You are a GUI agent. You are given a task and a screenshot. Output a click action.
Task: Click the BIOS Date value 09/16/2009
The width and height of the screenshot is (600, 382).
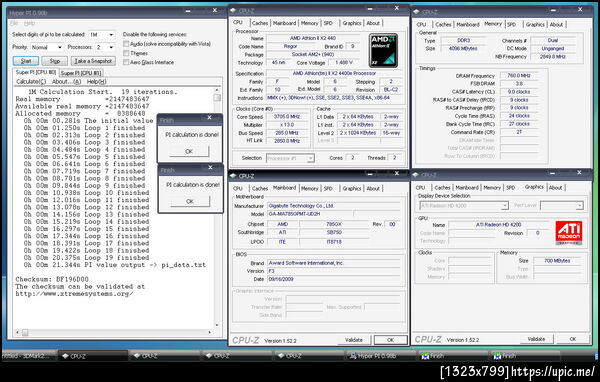point(333,279)
